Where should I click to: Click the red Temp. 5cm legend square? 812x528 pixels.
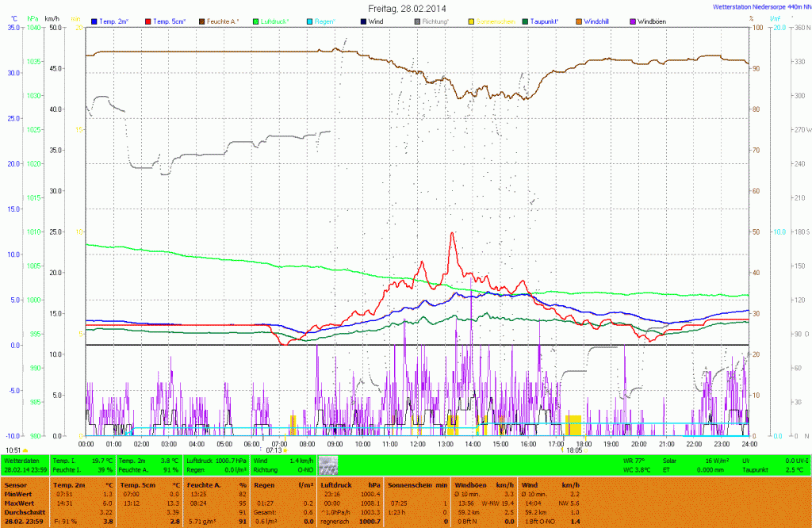point(150,21)
